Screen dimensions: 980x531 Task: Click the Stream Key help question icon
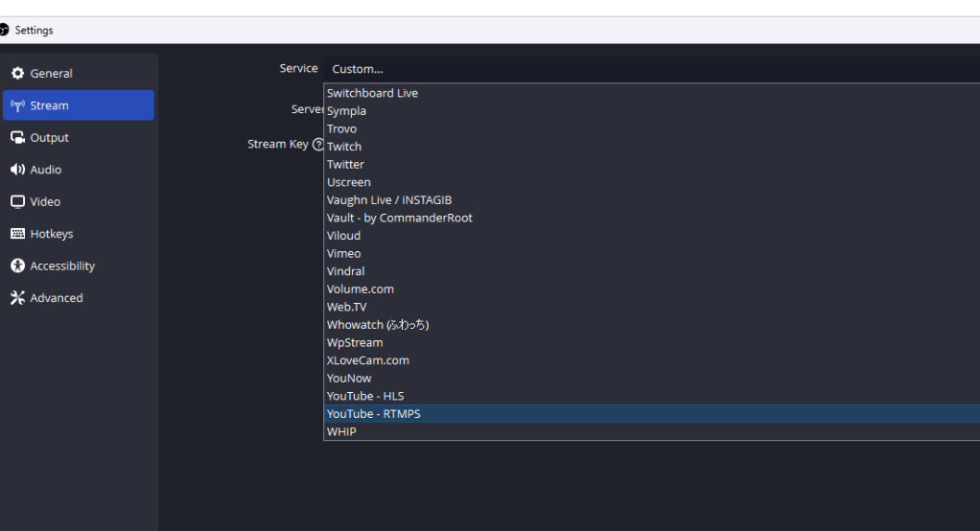coord(317,145)
